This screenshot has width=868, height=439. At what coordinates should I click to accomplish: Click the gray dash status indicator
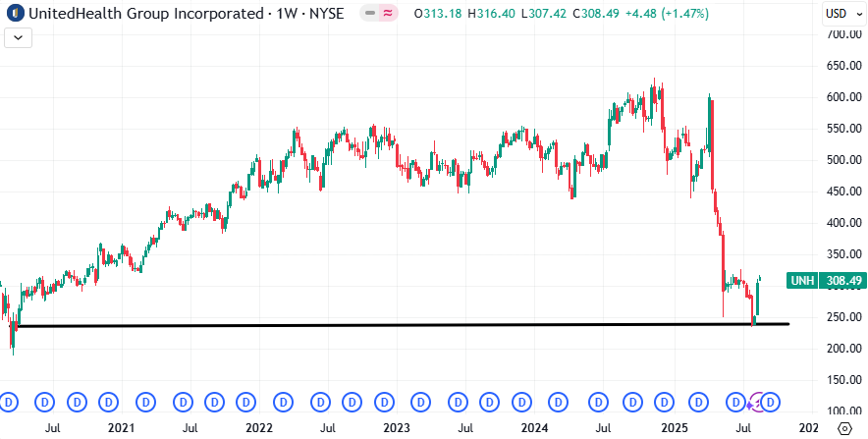(x=370, y=14)
